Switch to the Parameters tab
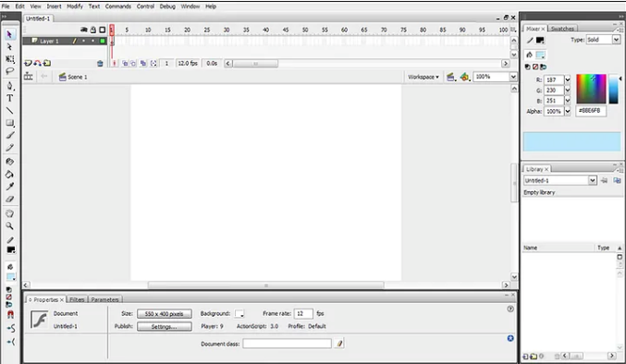The image size is (626, 364). [x=104, y=299]
